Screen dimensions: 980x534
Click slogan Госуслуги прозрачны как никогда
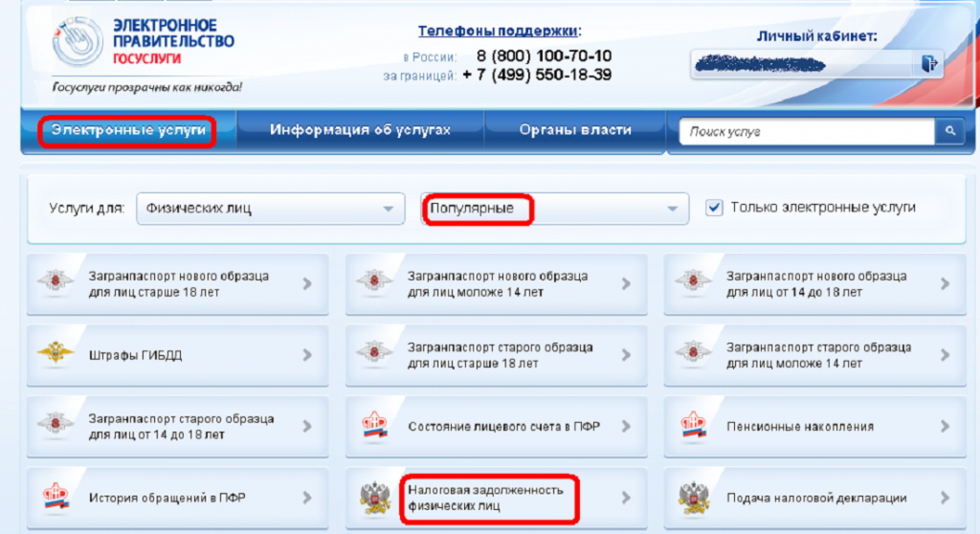click(146, 87)
